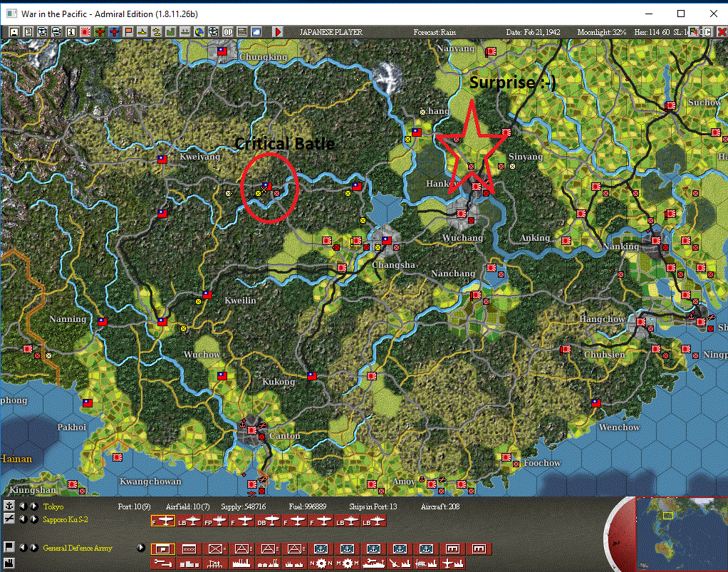The height and width of the screenshot is (572, 728).
Task: Click the information 'i' toolbar icon
Action: coord(71,32)
